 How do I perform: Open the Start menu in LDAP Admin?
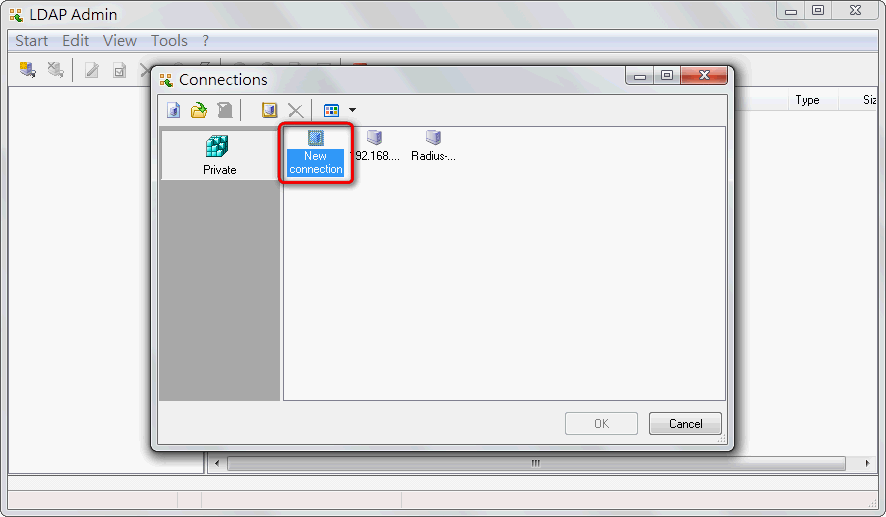coord(32,41)
